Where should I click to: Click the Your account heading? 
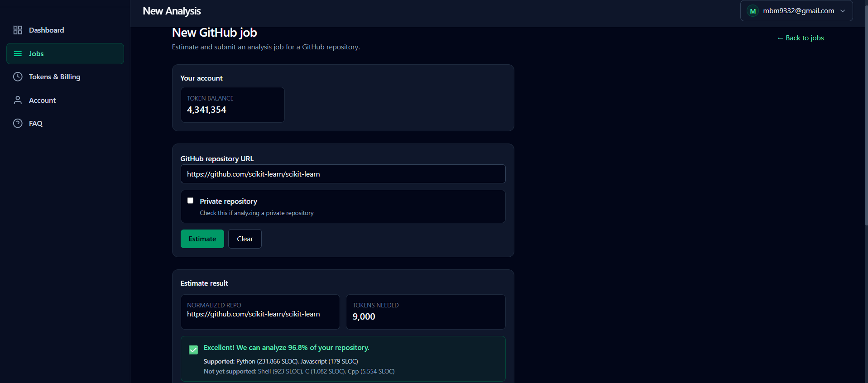click(201, 78)
